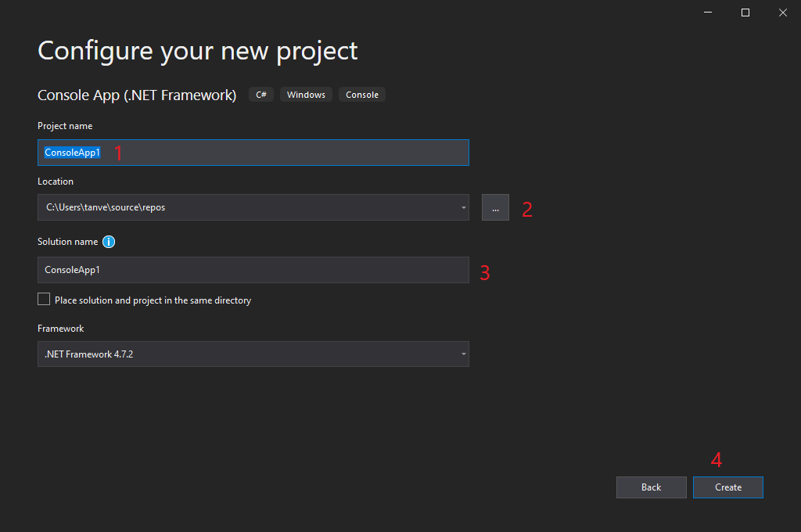Click the "Solution name" label text
Image resolution: width=801 pixels, height=532 pixels.
point(68,242)
